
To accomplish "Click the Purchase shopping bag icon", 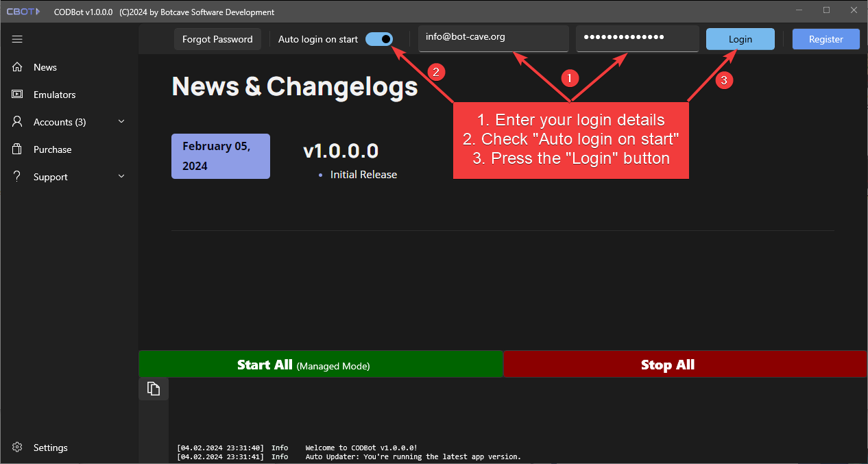I will tap(18, 149).
